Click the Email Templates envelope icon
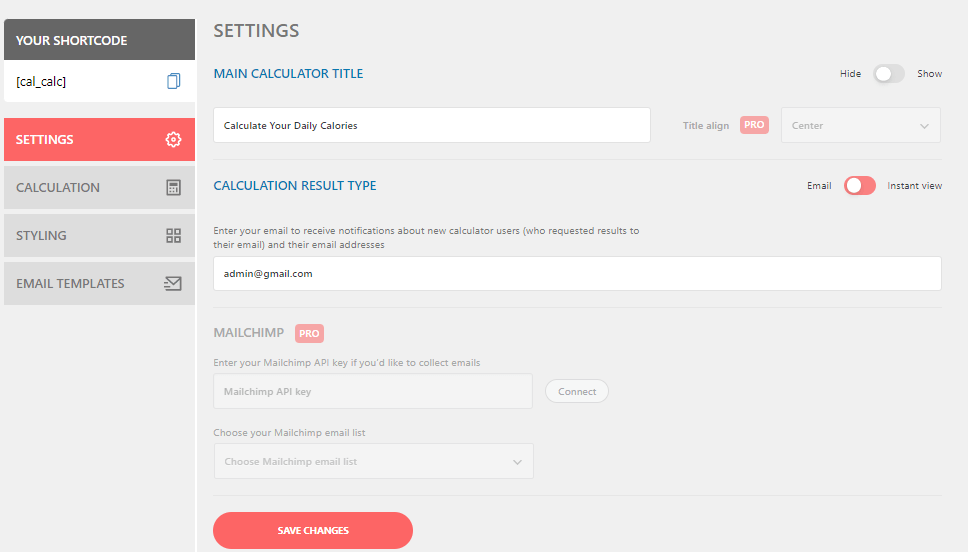Viewport: 968px width, 552px height. tap(173, 283)
